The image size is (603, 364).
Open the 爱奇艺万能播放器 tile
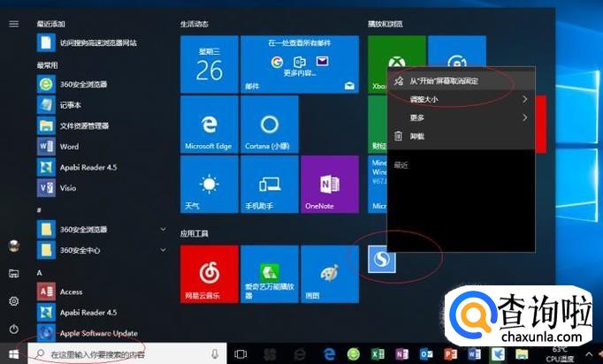point(269,274)
